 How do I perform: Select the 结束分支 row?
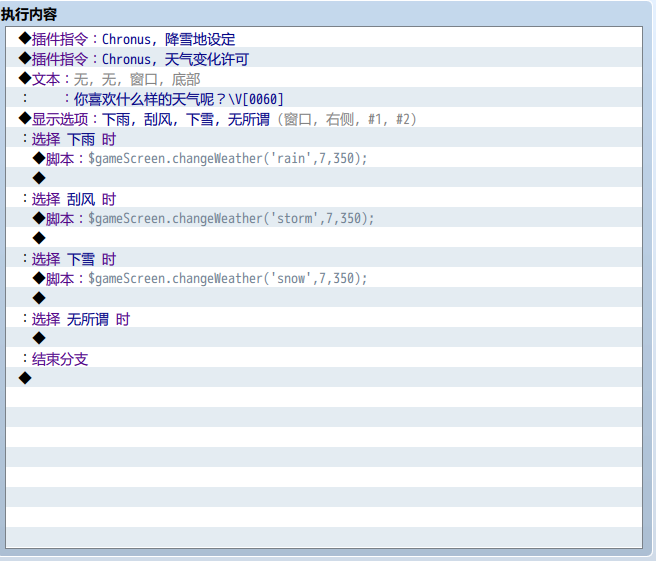click(324, 359)
